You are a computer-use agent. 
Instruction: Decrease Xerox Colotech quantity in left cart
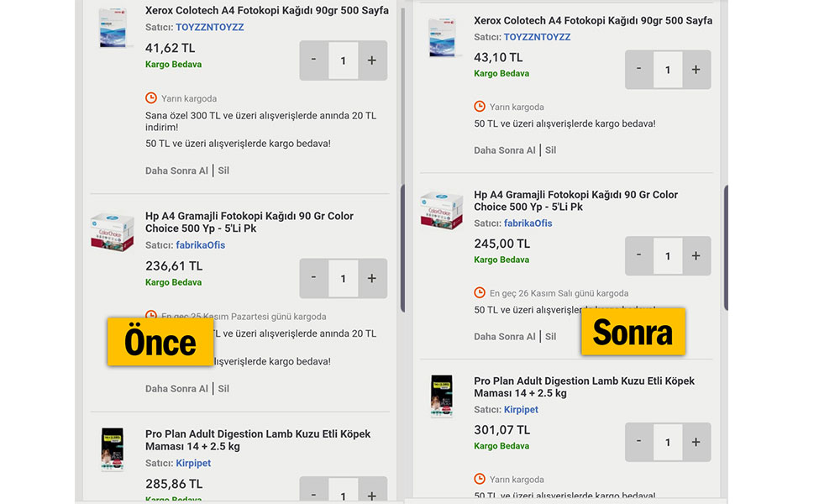tap(314, 60)
